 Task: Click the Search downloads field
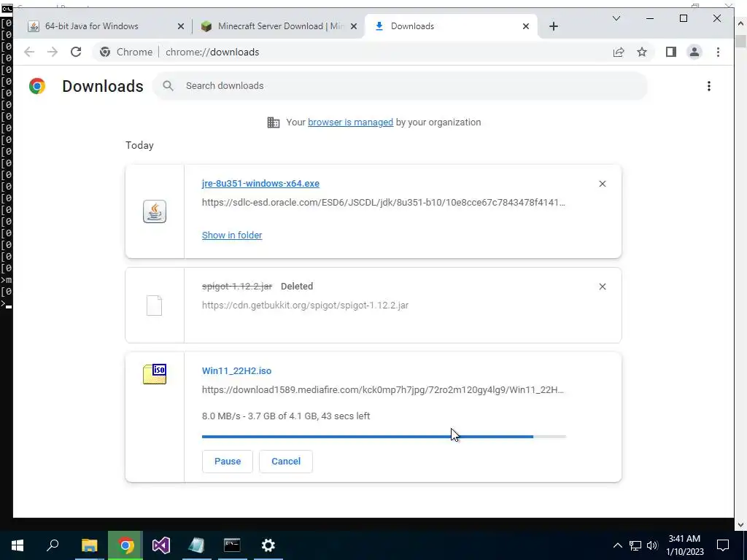pos(400,86)
